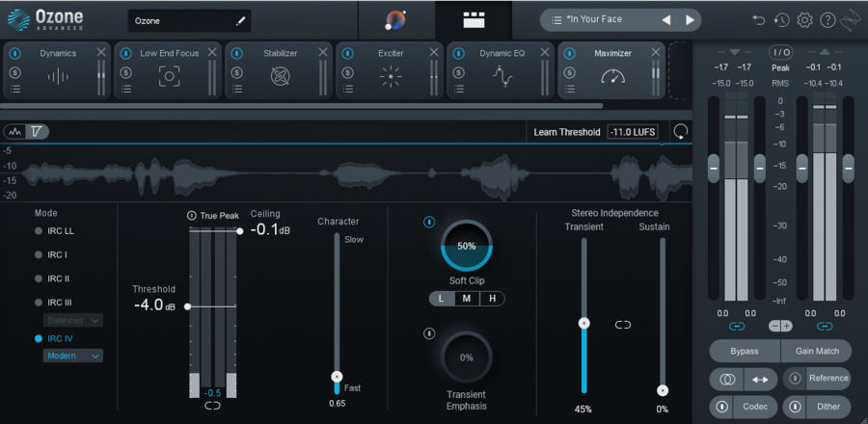This screenshot has height=424, width=868.
Task: Select the IRC II mode
Action: 60,278
